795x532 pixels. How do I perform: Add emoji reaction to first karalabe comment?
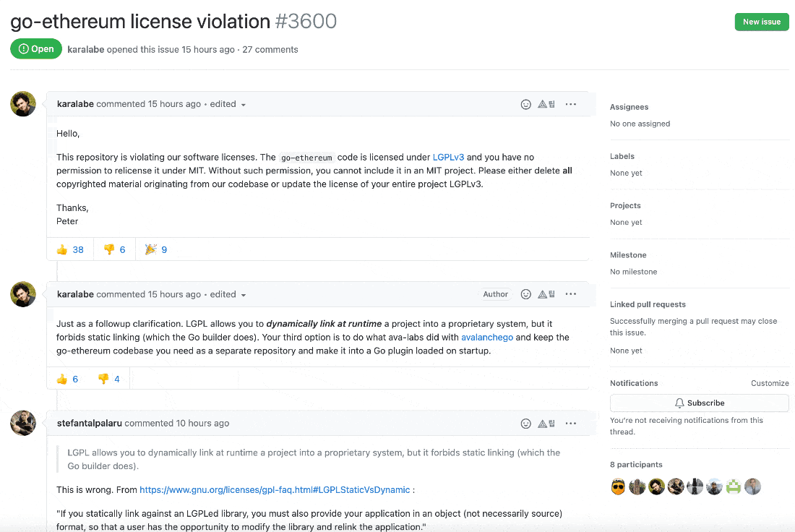(x=525, y=105)
